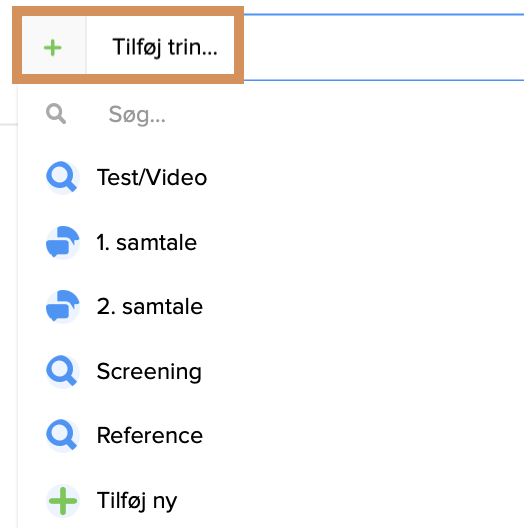The image size is (524, 528).
Task: Click the Test/Video magnifier icon
Action: tap(63, 177)
